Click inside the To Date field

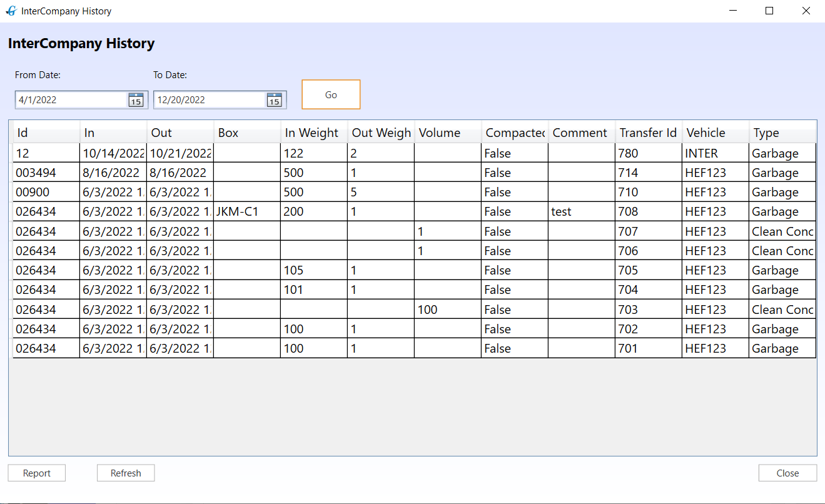pos(209,100)
